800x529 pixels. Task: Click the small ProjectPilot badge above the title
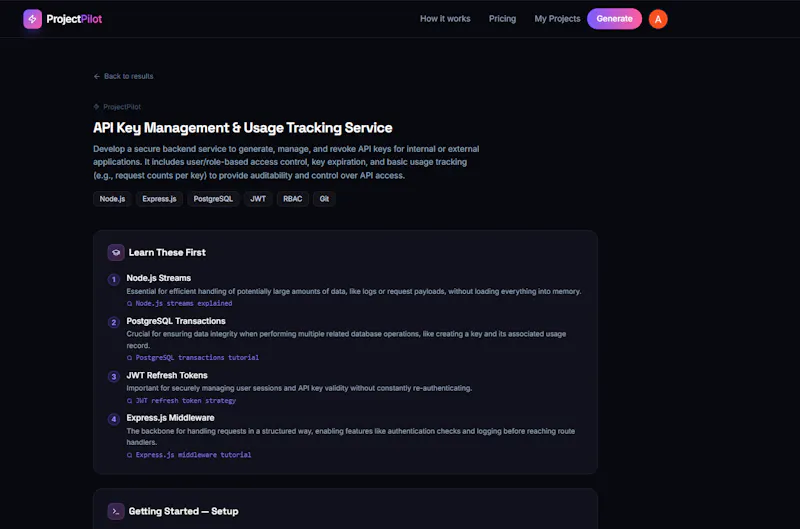[117, 107]
